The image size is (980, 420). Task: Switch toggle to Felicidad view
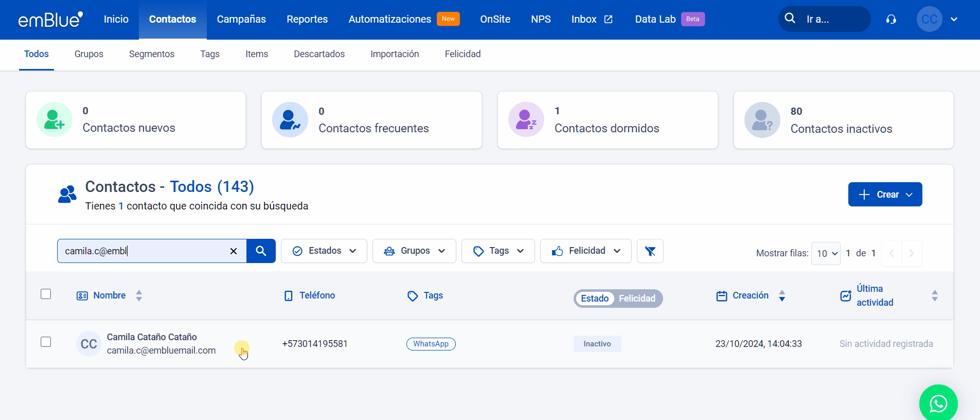click(637, 299)
